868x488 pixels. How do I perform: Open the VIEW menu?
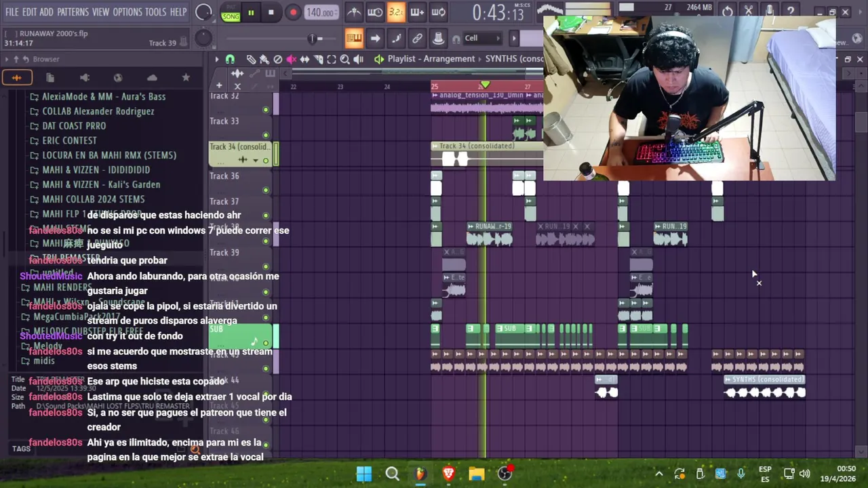100,12
